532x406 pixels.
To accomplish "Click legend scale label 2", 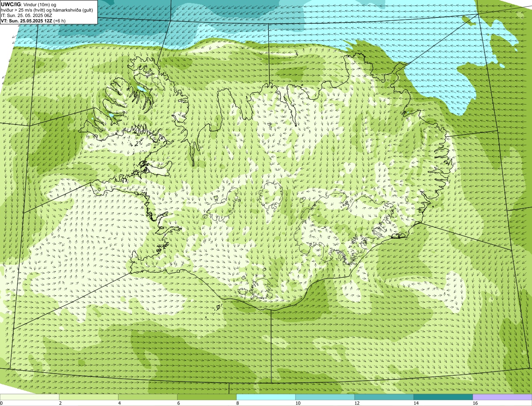I will (x=61, y=403).
